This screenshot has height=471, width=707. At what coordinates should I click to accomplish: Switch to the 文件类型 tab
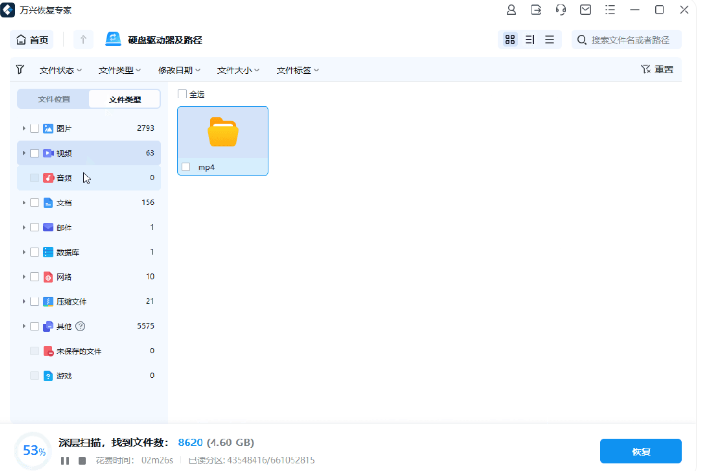(x=124, y=99)
